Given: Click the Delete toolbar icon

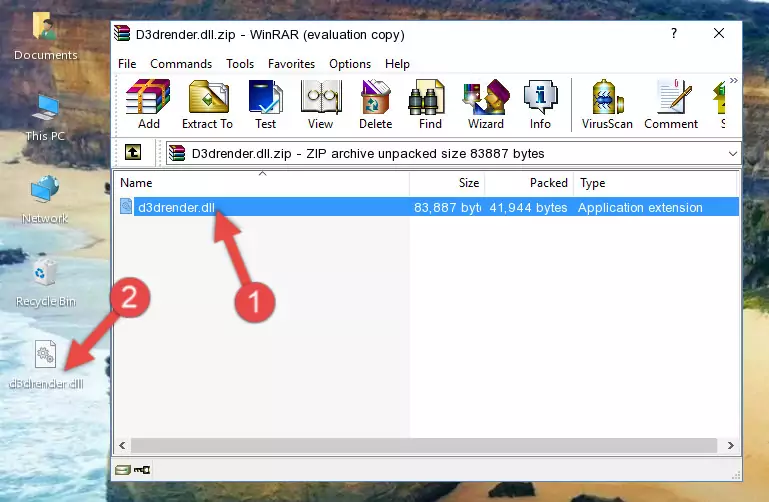Looking at the screenshot, I should point(376,104).
